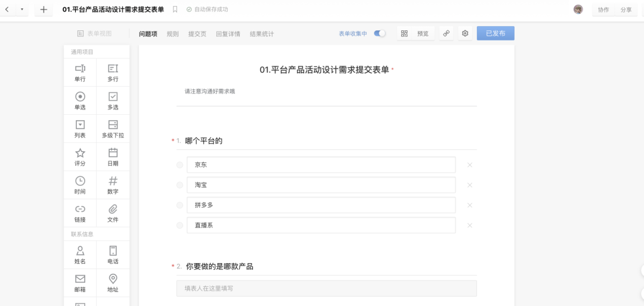Remove the 淘宝 option
Image resolution: width=644 pixels, height=306 pixels.
[470, 185]
